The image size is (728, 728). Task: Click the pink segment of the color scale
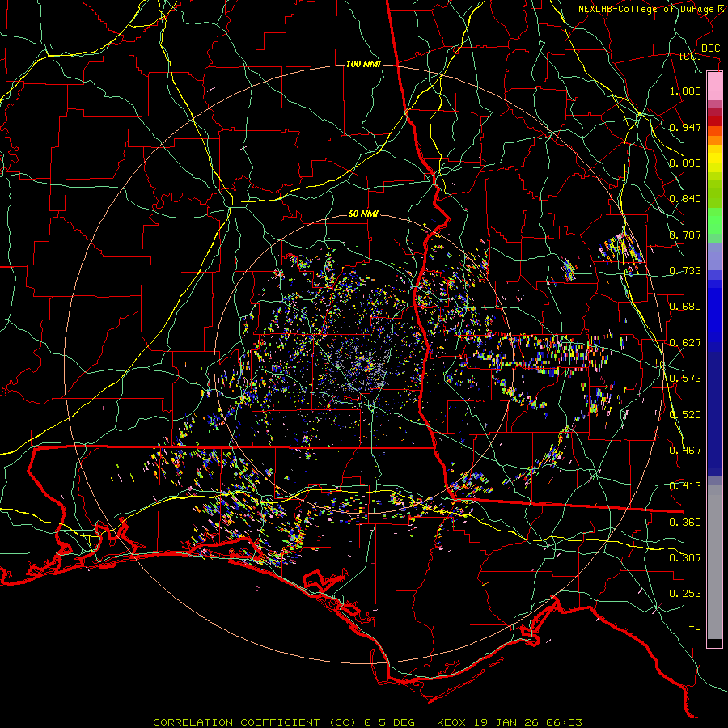click(x=714, y=87)
